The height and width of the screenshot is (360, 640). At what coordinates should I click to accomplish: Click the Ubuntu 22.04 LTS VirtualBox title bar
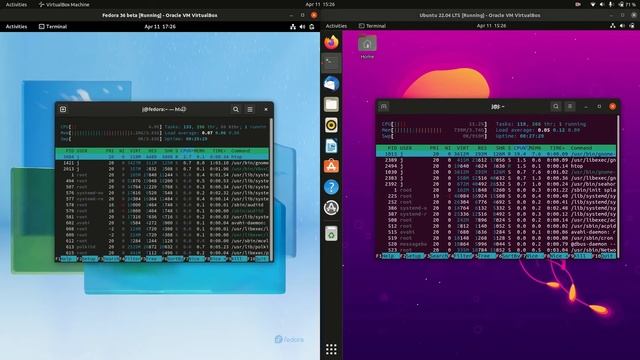(x=480, y=15)
